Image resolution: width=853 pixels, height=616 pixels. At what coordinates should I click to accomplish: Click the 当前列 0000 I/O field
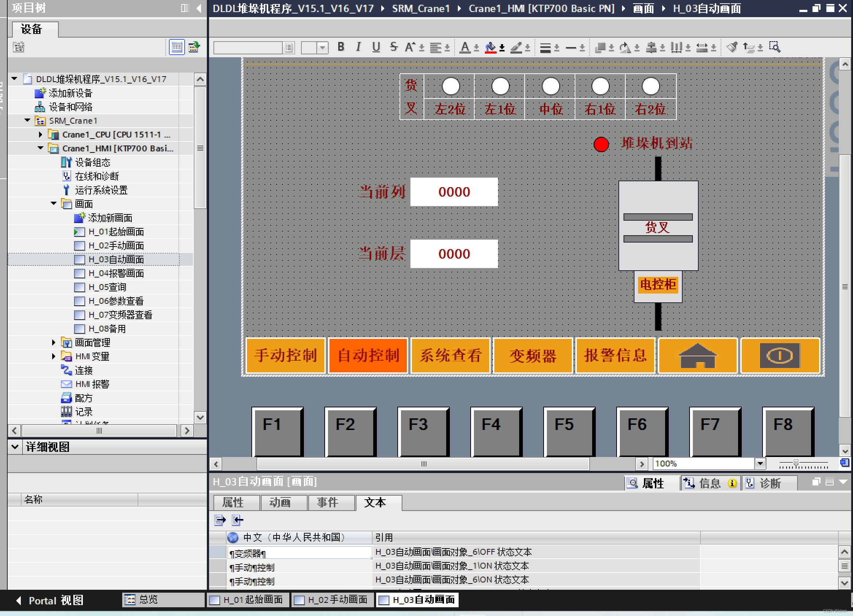pos(453,192)
